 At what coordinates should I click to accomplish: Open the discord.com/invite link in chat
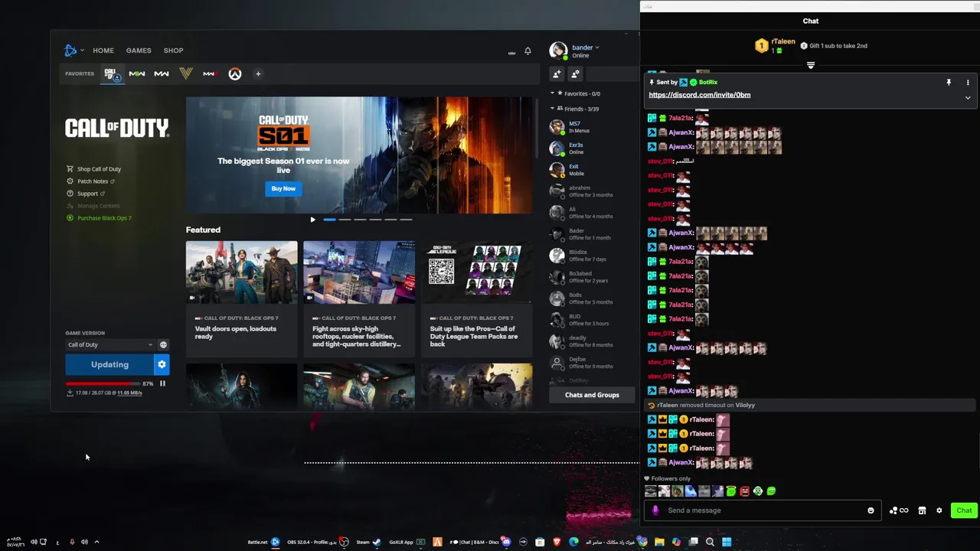[699, 95]
